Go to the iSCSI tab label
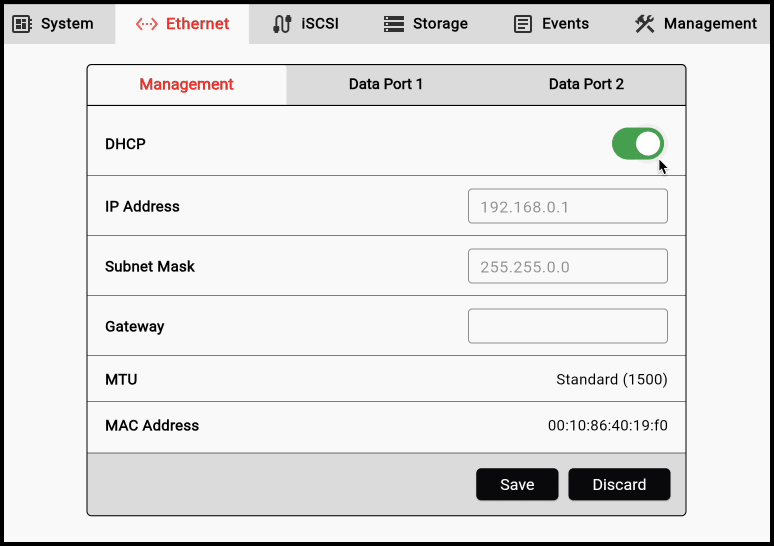 (x=320, y=24)
